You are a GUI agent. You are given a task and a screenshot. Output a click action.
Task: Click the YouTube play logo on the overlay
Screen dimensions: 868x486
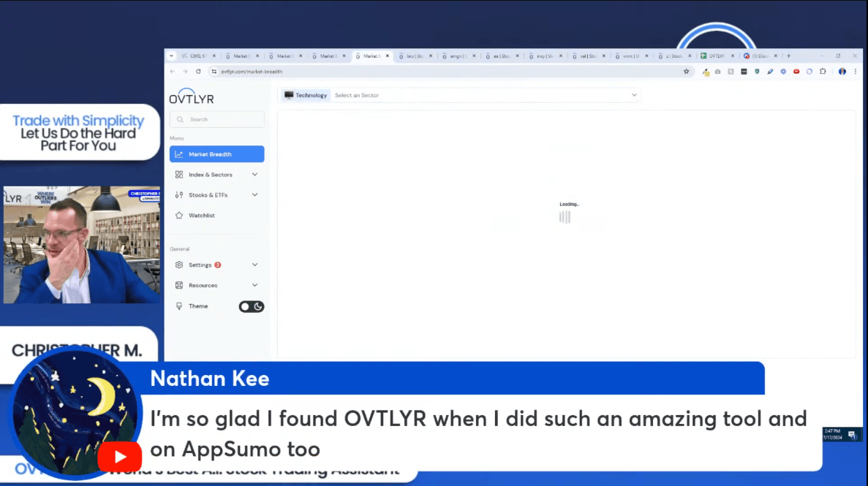click(120, 457)
